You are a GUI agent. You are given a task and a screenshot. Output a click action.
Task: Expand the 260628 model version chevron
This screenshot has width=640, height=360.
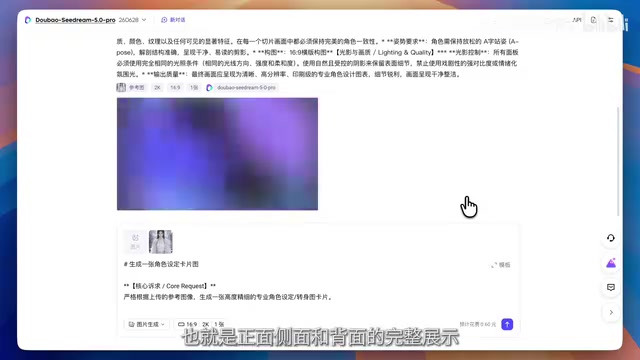tap(144, 20)
